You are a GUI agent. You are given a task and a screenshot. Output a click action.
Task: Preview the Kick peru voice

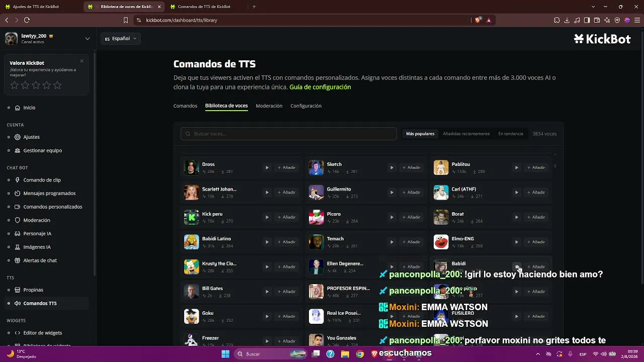click(x=267, y=217)
